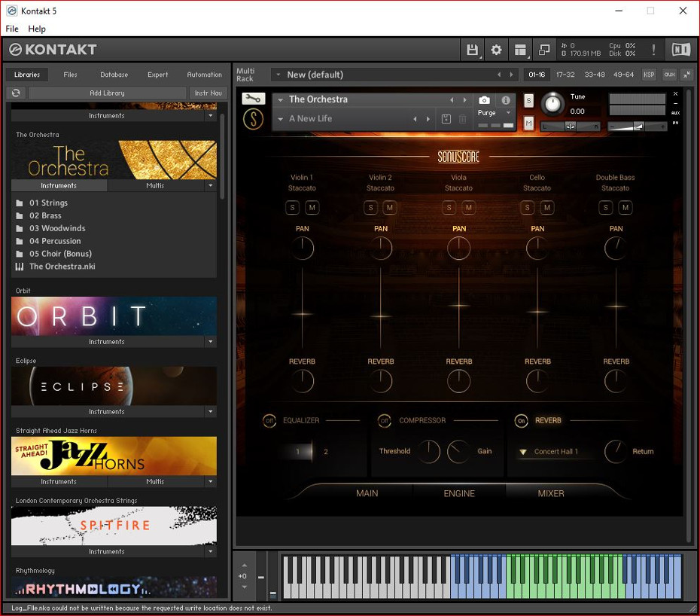Click the Sonuscore S logo icon
The image size is (700, 616).
[253, 119]
